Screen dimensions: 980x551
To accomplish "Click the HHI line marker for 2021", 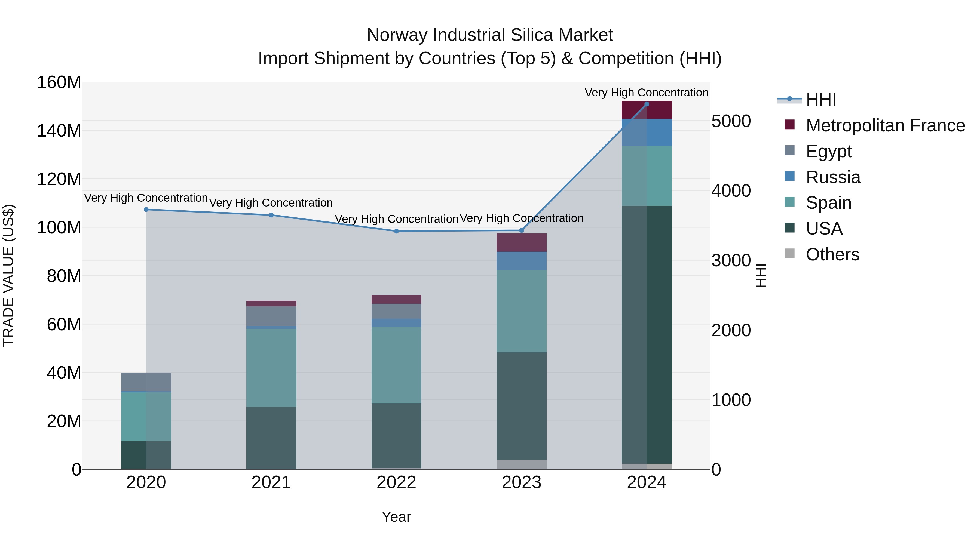I will point(271,215).
